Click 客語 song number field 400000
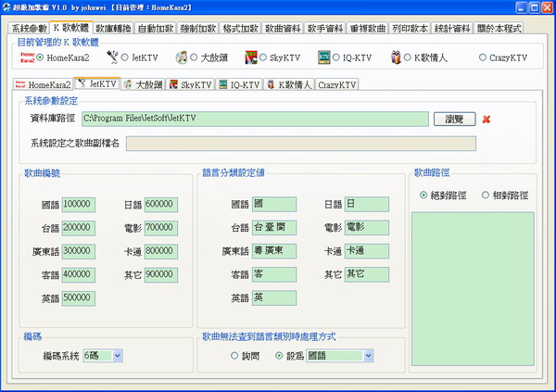 [x=79, y=275]
